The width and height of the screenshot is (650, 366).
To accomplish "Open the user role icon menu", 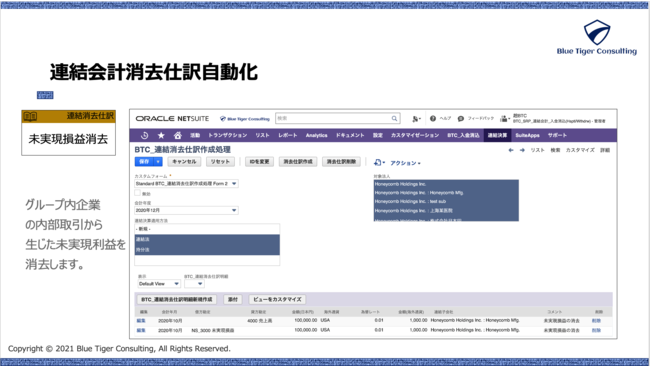I will click(504, 119).
